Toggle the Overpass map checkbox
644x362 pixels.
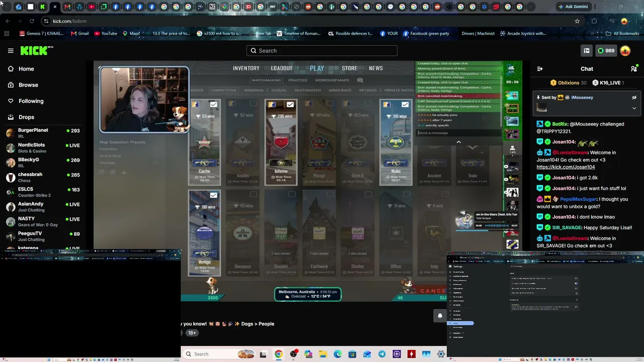(x=253, y=195)
